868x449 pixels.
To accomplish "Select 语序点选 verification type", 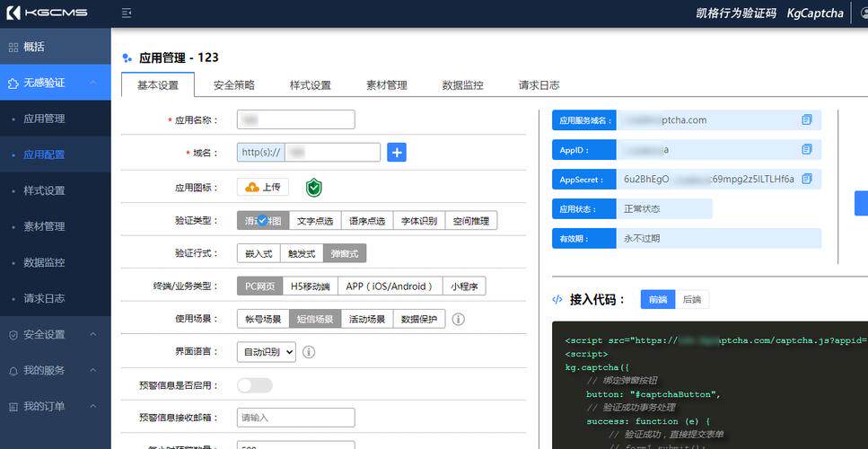I will click(x=367, y=220).
